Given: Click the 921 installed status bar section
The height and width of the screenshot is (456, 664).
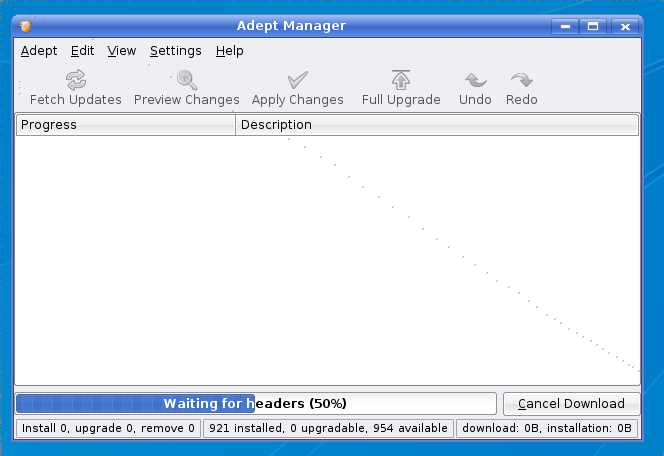Looking at the screenshot, I should tap(328, 428).
